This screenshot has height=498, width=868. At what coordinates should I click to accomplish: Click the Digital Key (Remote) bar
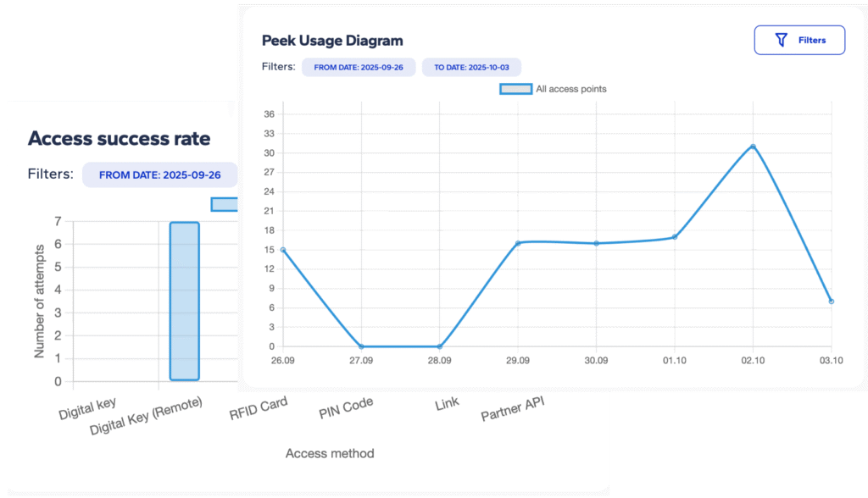[184, 301]
